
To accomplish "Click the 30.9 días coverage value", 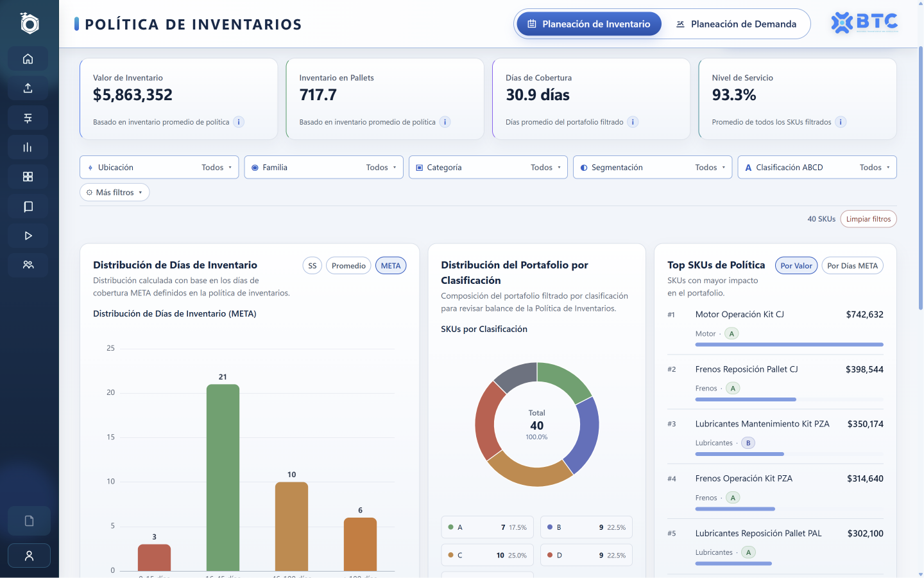I will pos(538,95).
